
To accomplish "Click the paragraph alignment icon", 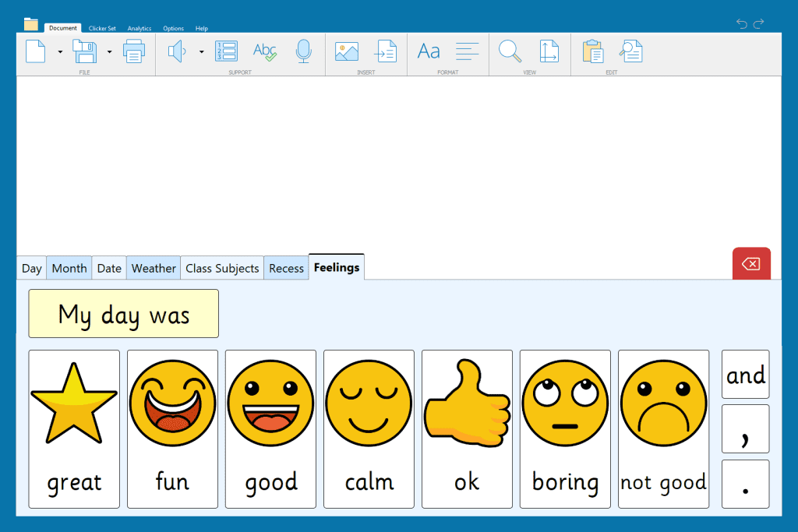I will (468, 51).
